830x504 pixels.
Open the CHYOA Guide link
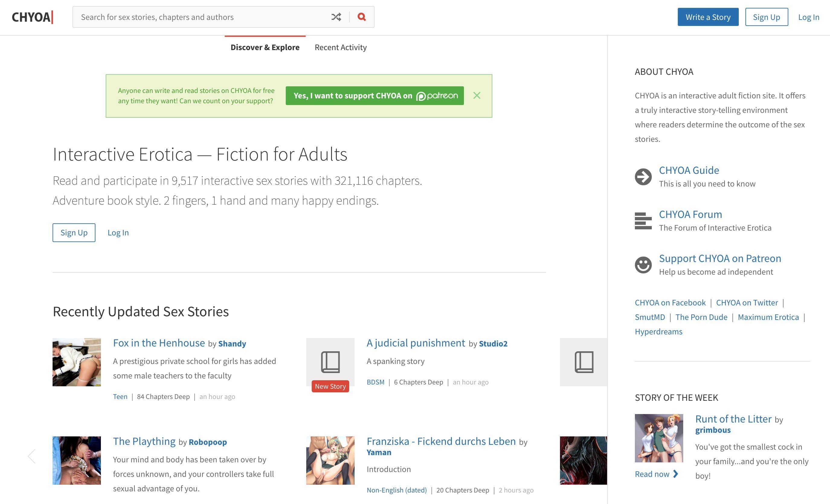689,170
